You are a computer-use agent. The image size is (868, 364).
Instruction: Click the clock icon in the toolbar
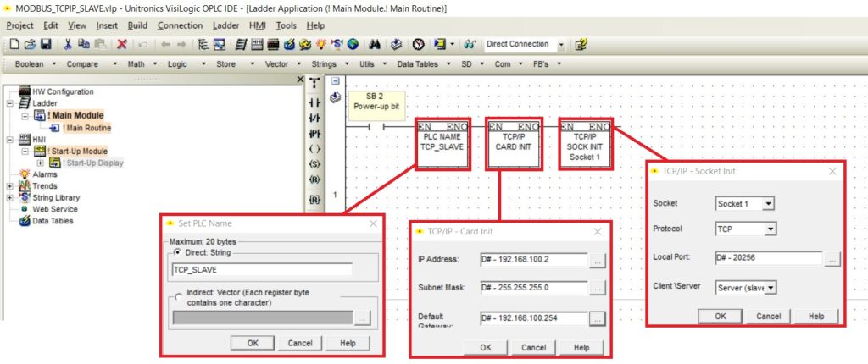(419, 45)
